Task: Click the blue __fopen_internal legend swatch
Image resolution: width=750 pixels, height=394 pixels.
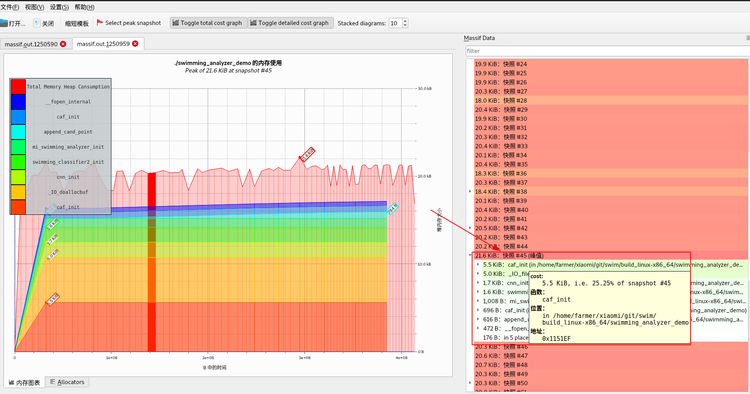Action: pos(18,102)
